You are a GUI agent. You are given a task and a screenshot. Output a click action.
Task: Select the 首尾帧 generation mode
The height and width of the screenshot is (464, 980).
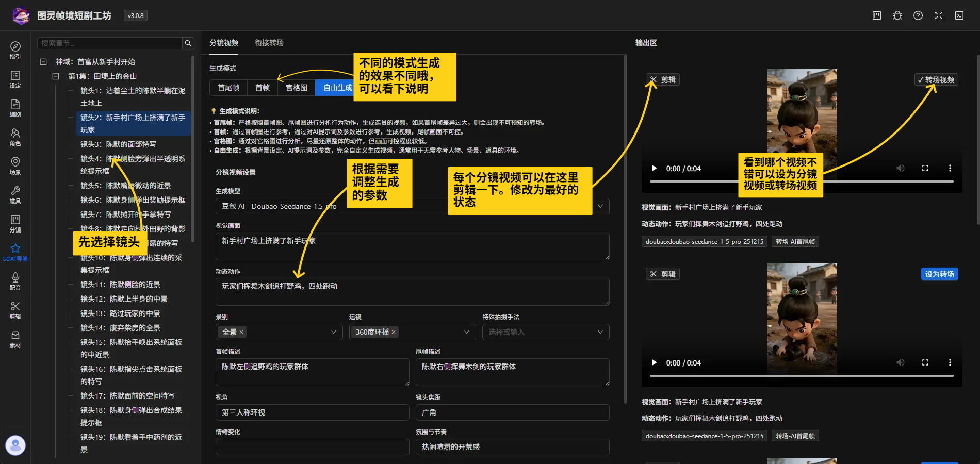228,88
